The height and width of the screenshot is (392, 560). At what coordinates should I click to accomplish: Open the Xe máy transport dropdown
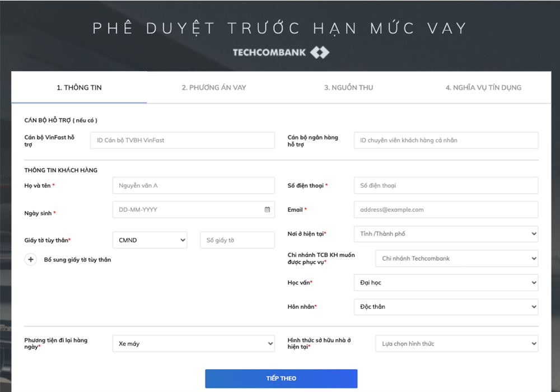194,344
